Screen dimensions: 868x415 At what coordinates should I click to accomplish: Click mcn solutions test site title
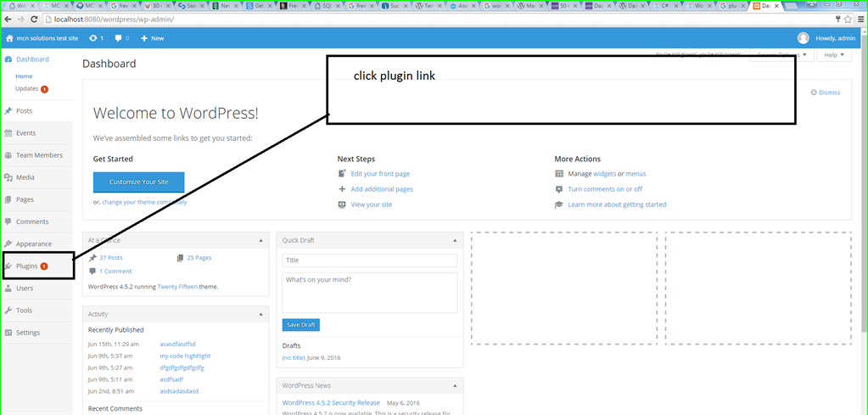pyautogui.click(x=47, y=38)
